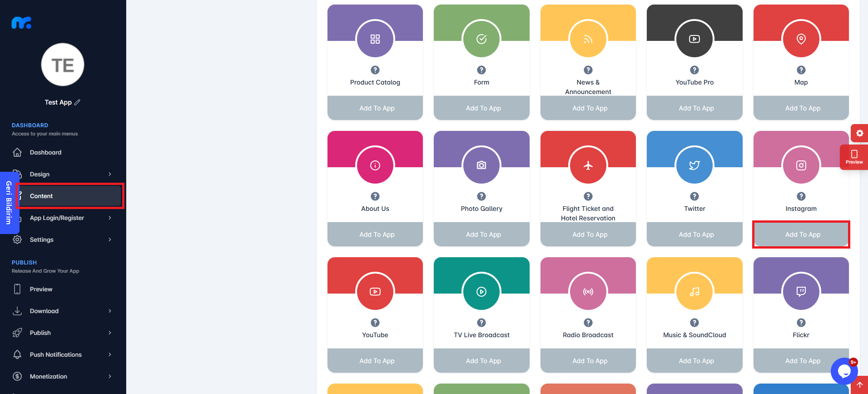Screen dimensions: 868x394
Task: Expand the Design menu chevron
Action: (x=110, y=174)
